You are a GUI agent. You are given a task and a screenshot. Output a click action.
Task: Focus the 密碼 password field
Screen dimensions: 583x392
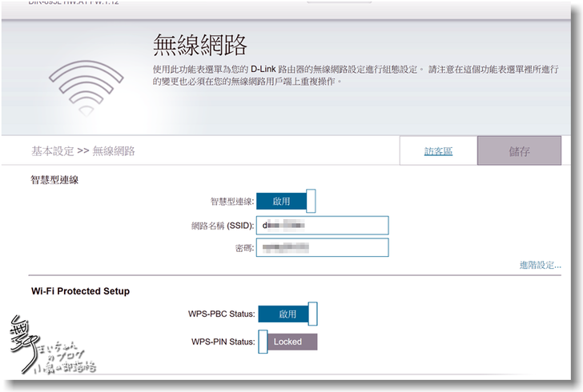pos(322,248)
